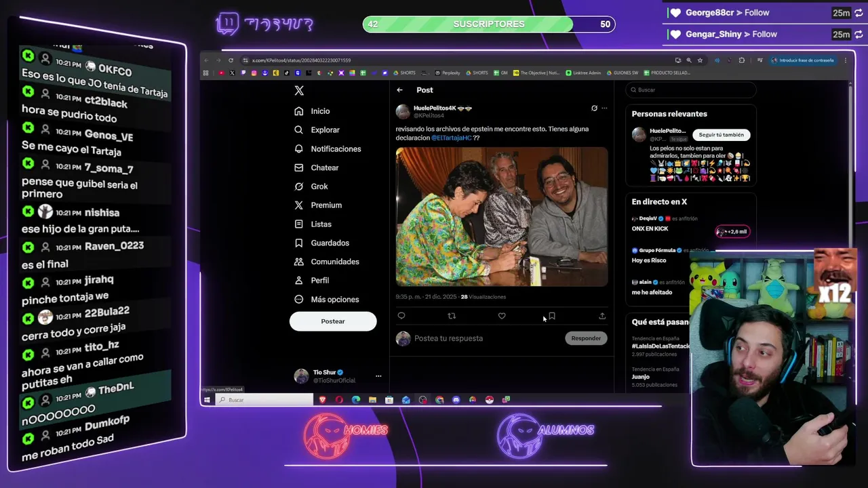Open the Perplexity bookmark
Image resolution: width=868 pixels, height=488 pixels.
point(448,73)
